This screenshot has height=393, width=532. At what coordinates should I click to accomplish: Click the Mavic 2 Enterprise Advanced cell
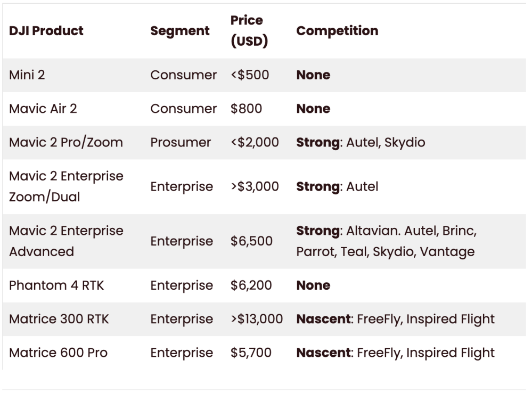point(66,241)
